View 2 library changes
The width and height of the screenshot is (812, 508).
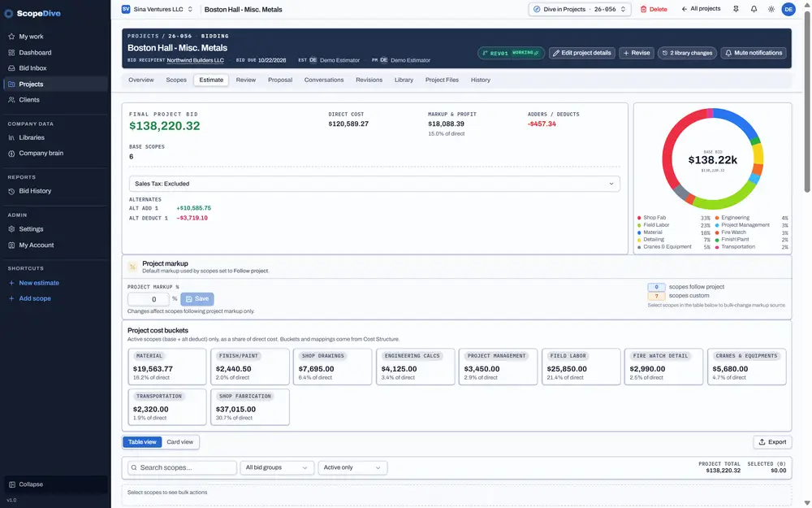click(x=687, y=53)
